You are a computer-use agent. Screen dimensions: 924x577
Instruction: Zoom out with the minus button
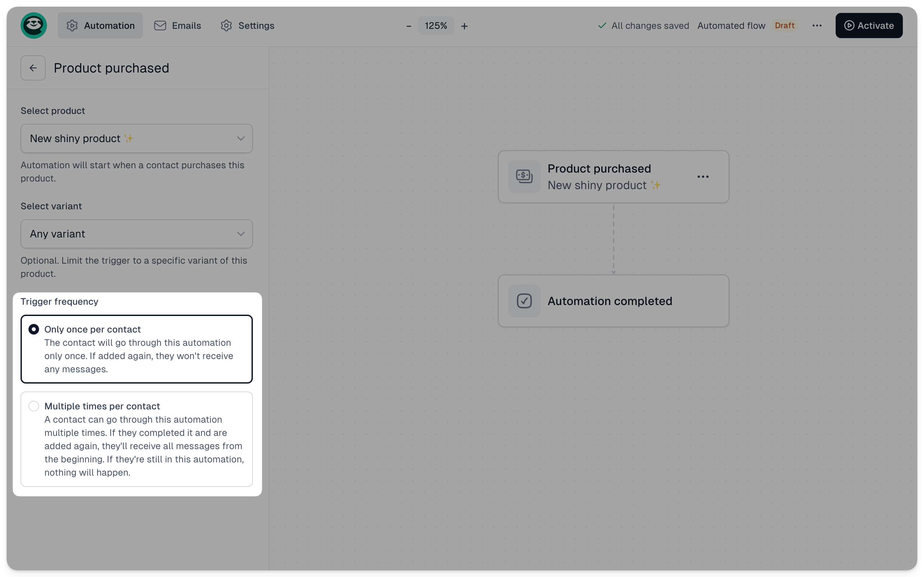(409, 26)
